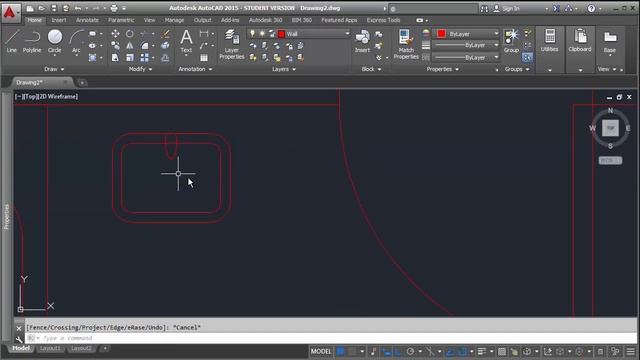Click the Insert block tool
This screenshot has width=640, height=360.
pyautogui.click(x=362, y=41)
